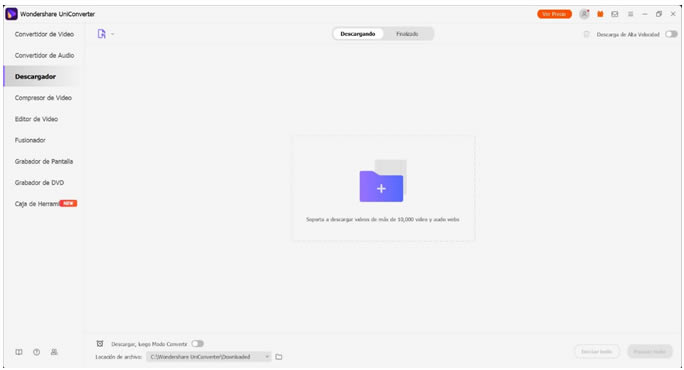The width and height of the screenshot is (684, 370).
Task: Open the Compresor de Video section
Action: [43, 98]
